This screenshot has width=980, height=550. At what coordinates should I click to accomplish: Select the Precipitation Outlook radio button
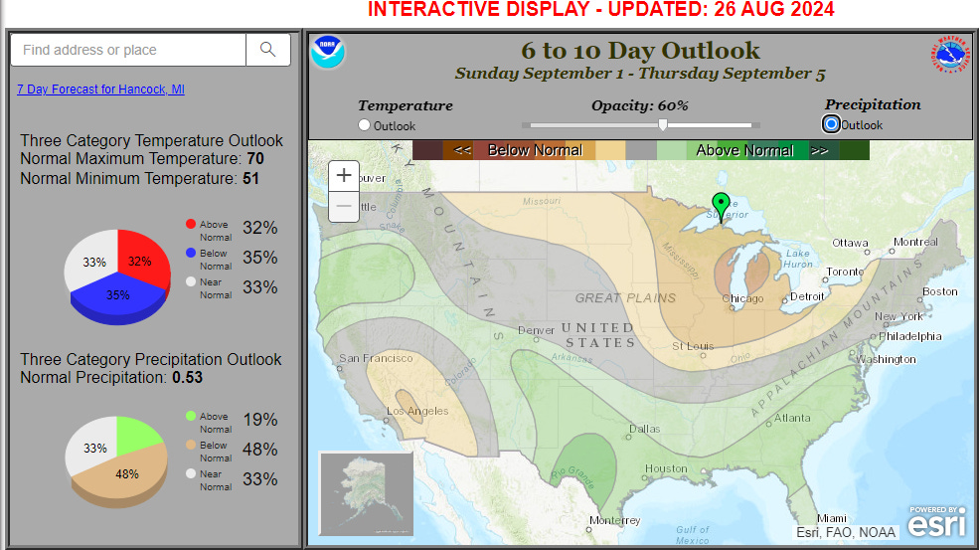(831, 124)
